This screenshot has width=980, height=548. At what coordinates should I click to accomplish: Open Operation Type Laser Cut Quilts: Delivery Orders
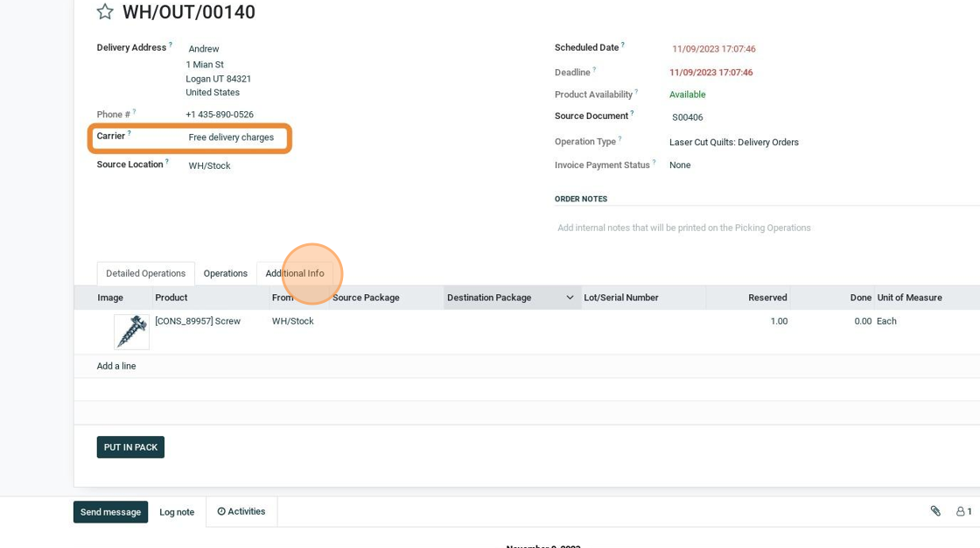[x=734, y=142]
